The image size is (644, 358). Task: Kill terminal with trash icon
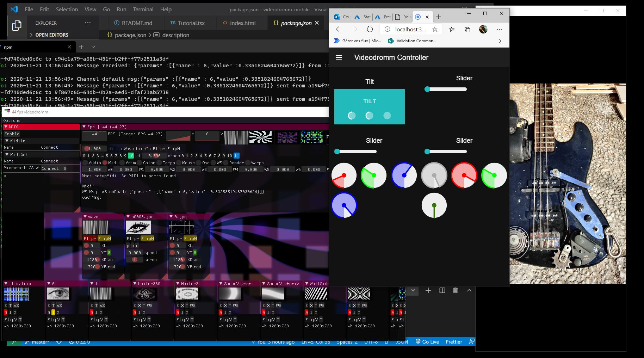click(456, 290)
